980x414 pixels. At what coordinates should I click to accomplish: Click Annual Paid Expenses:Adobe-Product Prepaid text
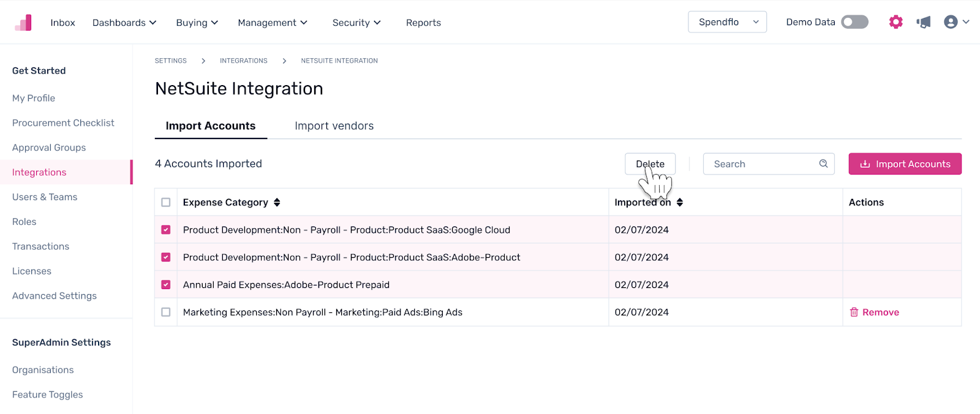pos(286,285)
